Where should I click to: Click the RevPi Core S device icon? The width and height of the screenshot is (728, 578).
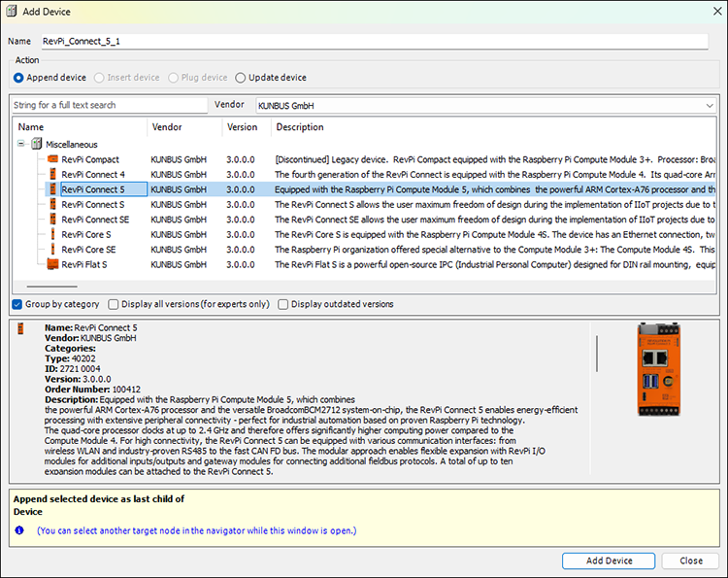pos(53,234)
